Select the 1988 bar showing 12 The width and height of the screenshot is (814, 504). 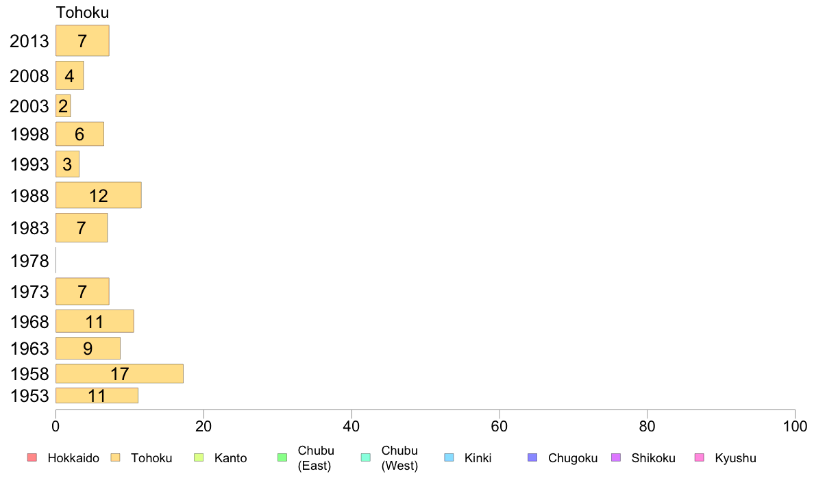(x=99, y=195)
